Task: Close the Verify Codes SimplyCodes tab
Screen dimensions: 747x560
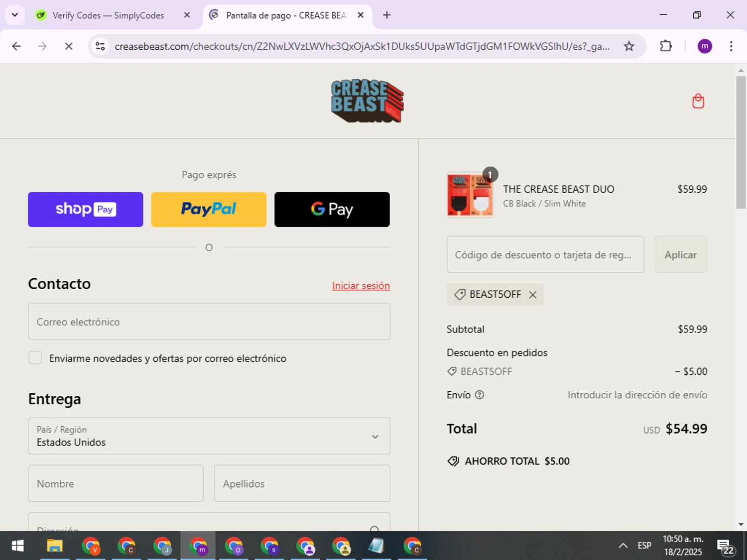Action: [187, 15]
